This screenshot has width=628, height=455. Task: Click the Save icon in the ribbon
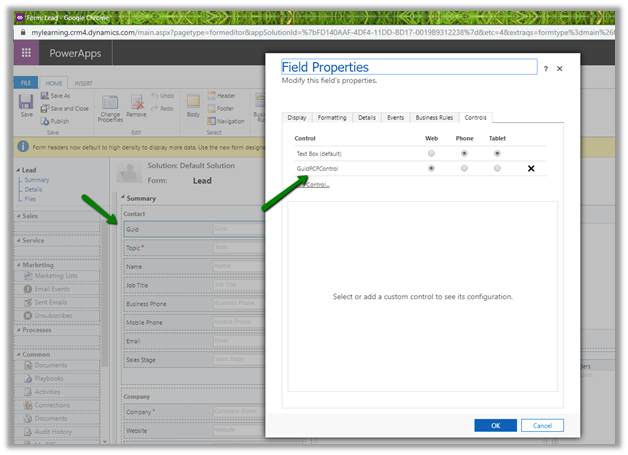coord(26,102)
